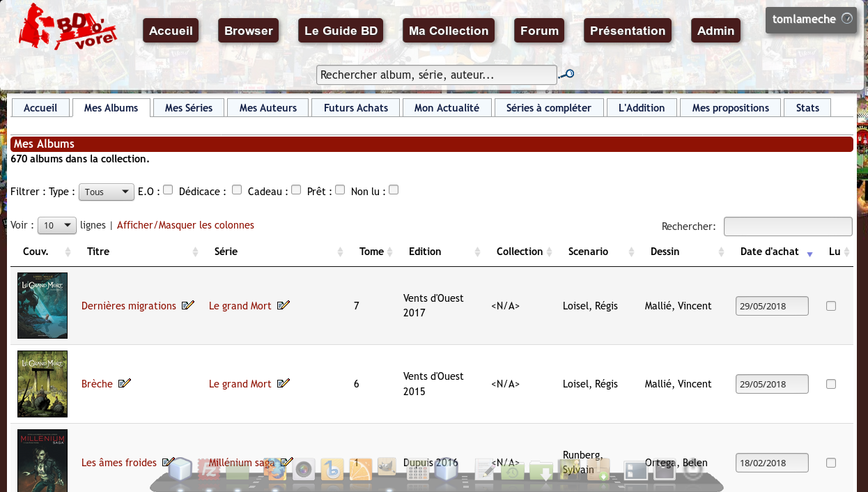The image size is (868, 492).
Task: View the Stats tab
Action: coord(808,108)
